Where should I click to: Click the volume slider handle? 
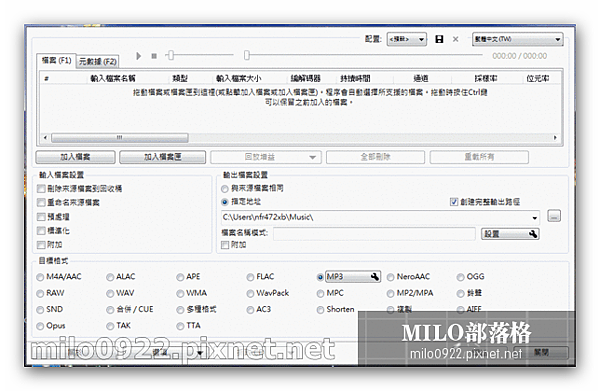tap(171, 55)
